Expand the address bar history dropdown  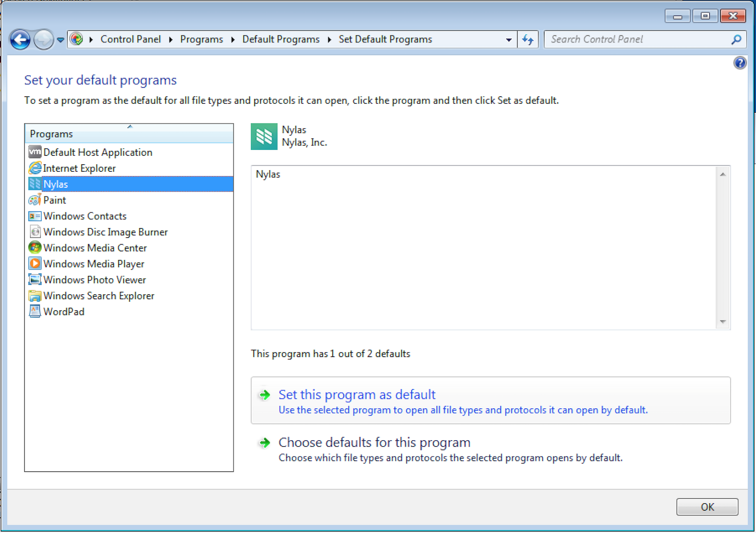pyautogui.click(x=509, y=40)
